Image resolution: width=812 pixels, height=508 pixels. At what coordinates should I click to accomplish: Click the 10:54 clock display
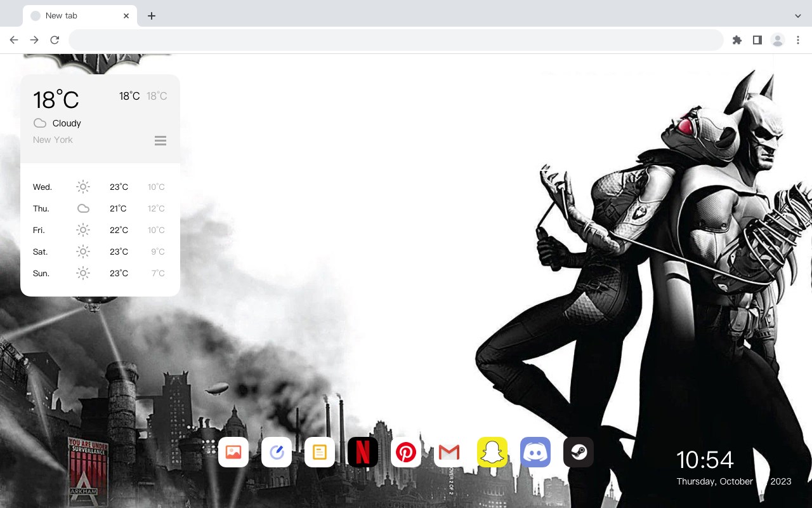coord(705,460)
